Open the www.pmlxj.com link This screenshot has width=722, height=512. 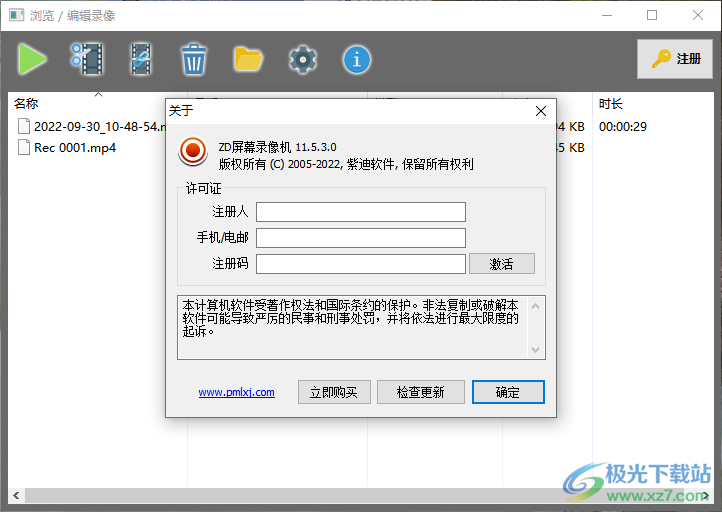(237, 392)
